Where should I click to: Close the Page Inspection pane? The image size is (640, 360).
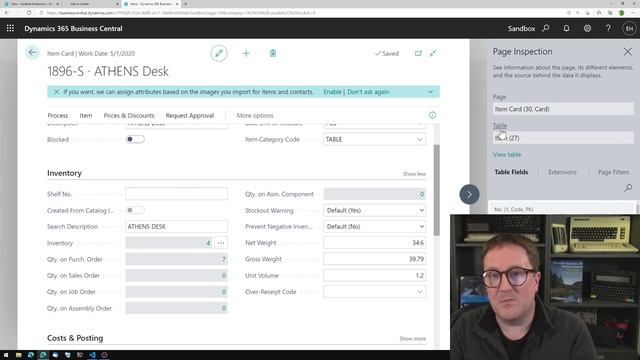(x=627, y=52)
